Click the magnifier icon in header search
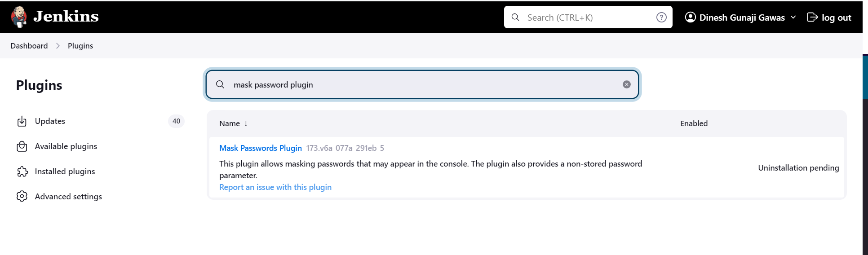 click(x=515, y=18)
